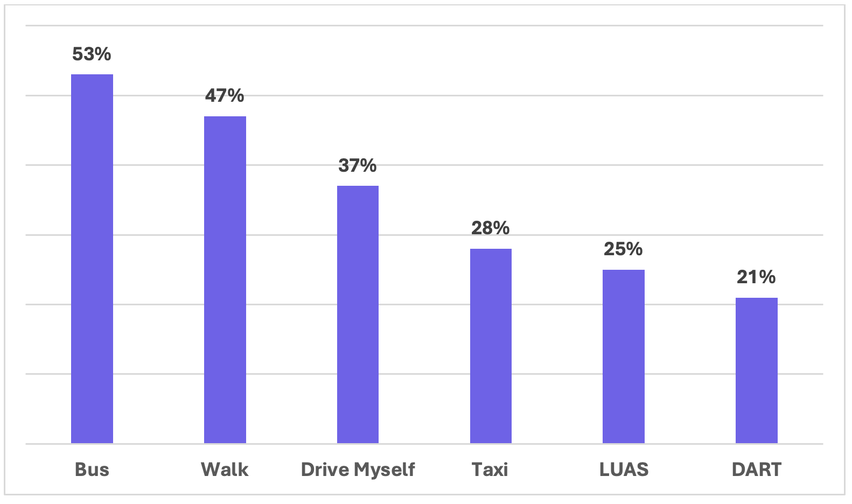Click the Drive Myself axis label
Screen dimensions: 852x504
point(358,470)
